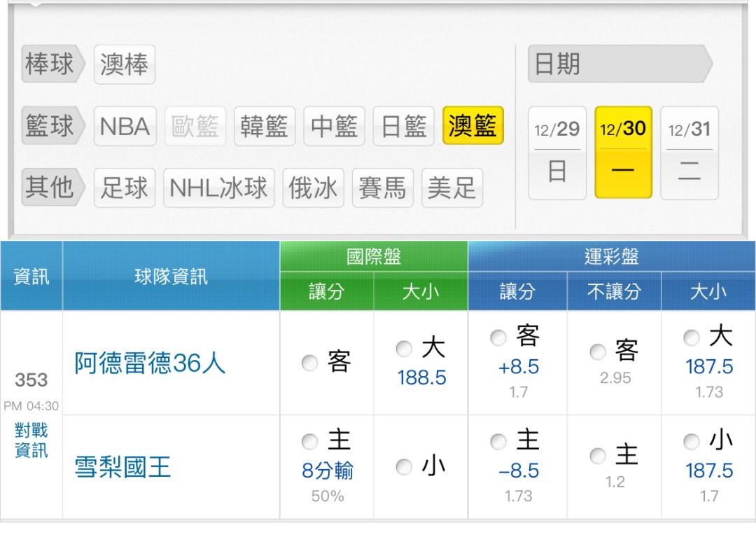Click game number 353
756x535 pixels.
31,380
